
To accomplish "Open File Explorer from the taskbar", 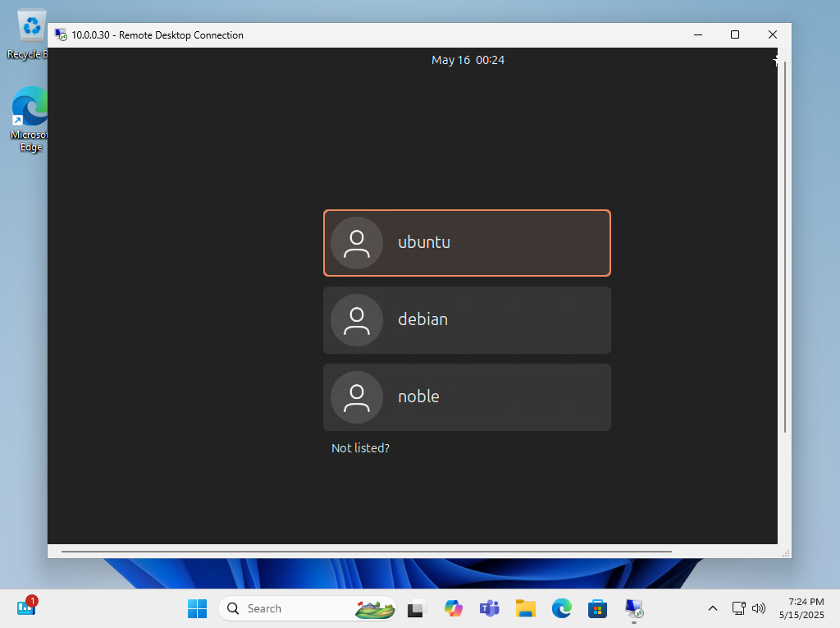I will coord(526,608).
